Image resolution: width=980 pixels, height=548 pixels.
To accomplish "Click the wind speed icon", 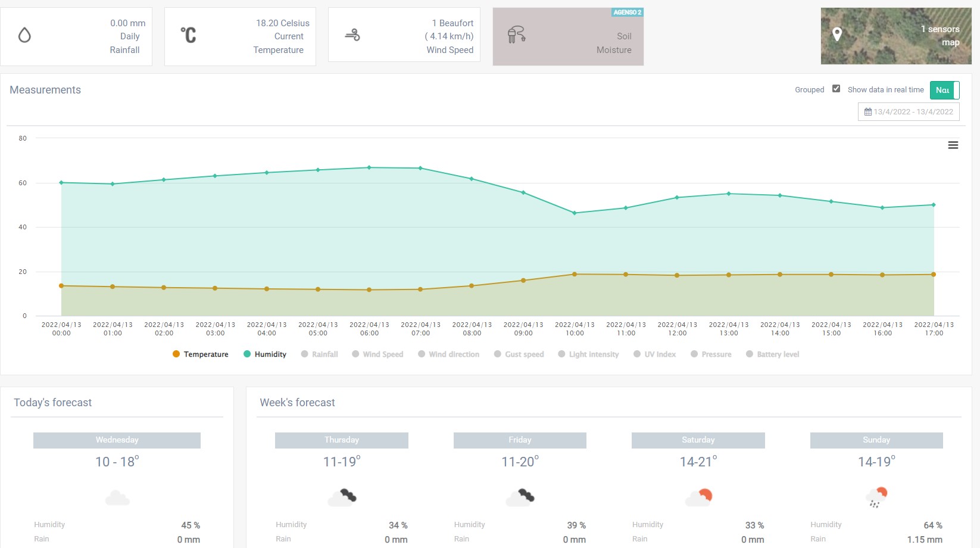I will pyautogui.click(x=352, y=36).
